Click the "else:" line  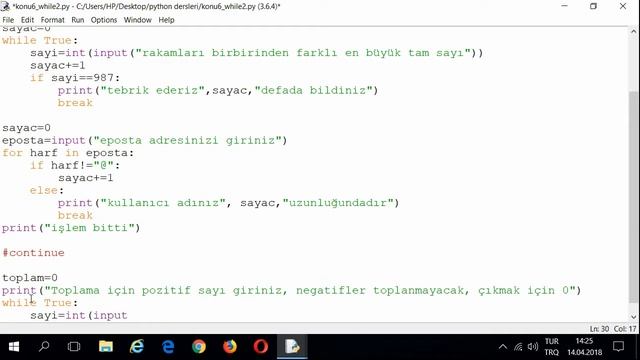coord(47,191)
